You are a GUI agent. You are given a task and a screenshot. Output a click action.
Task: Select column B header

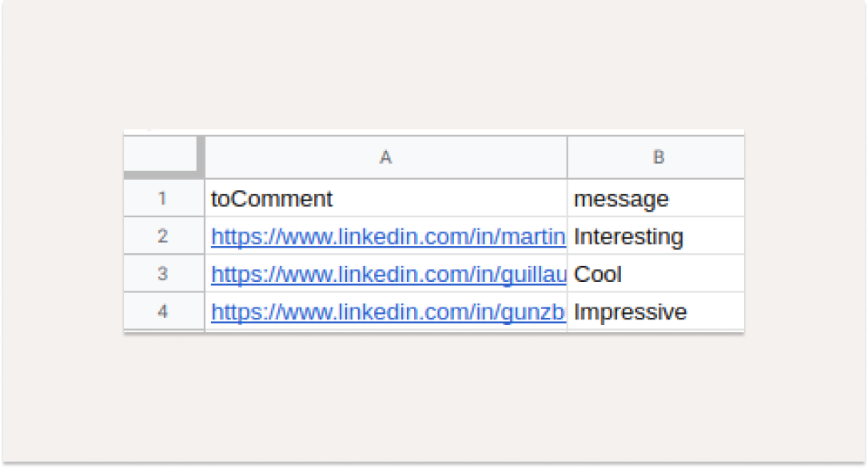656,157
